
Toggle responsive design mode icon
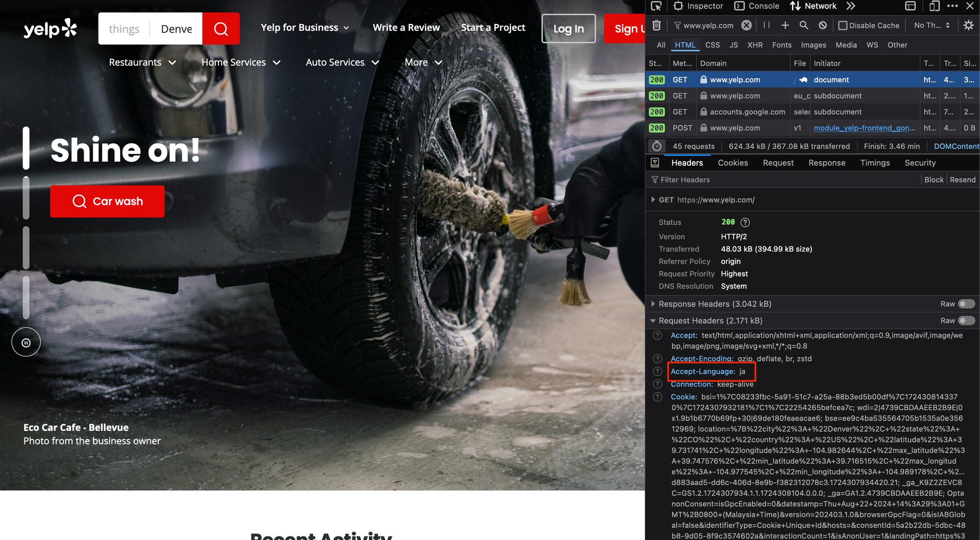pyautogui.click(x=934, y=6)
